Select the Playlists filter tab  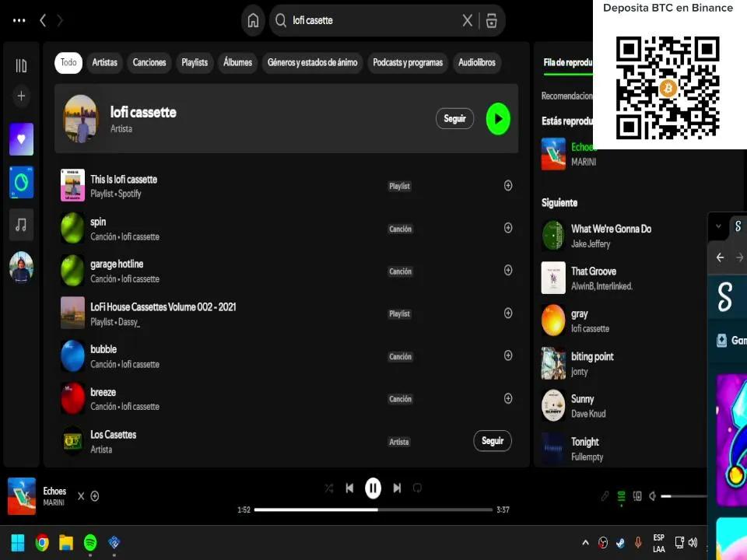(195, 62)
